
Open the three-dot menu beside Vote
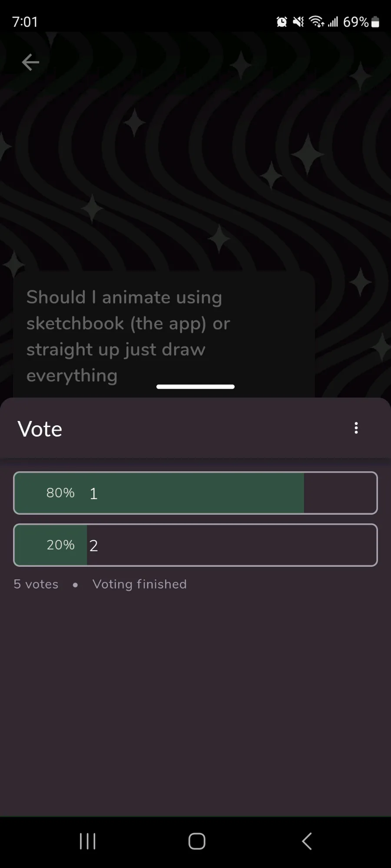tap(356, 428)
